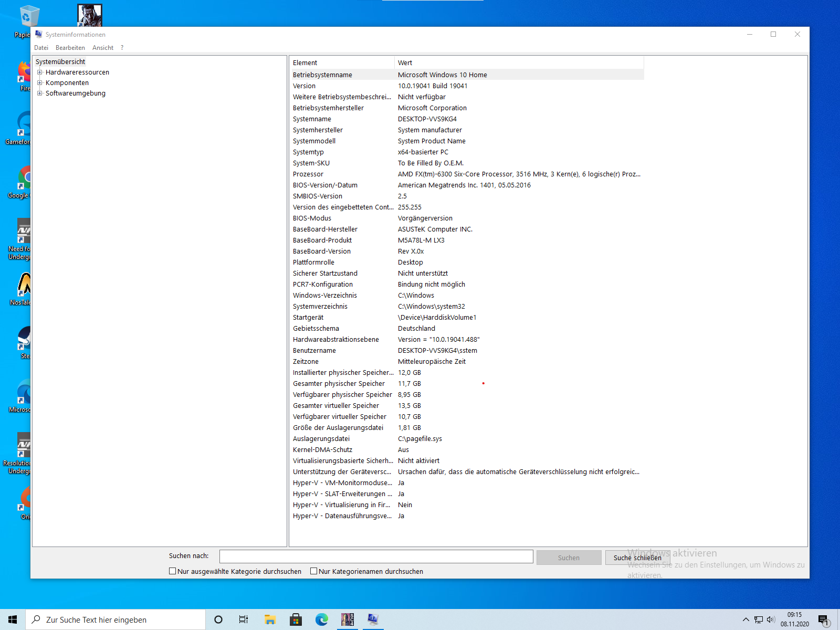Select the Plattformrolle row
The image size is (840, 630).
(x=467, y=262)
